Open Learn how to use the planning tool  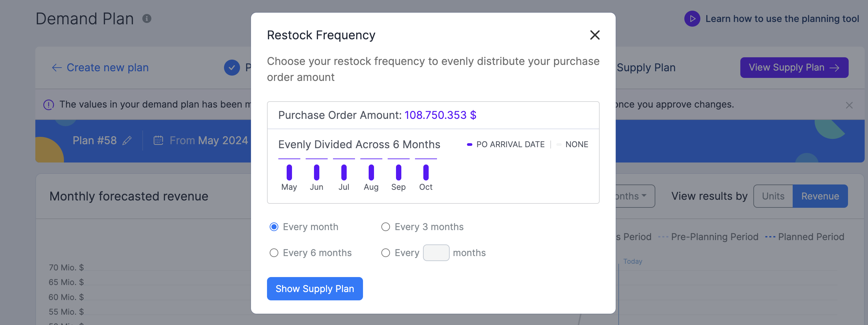pyautogui.click(x=782, y=19)
